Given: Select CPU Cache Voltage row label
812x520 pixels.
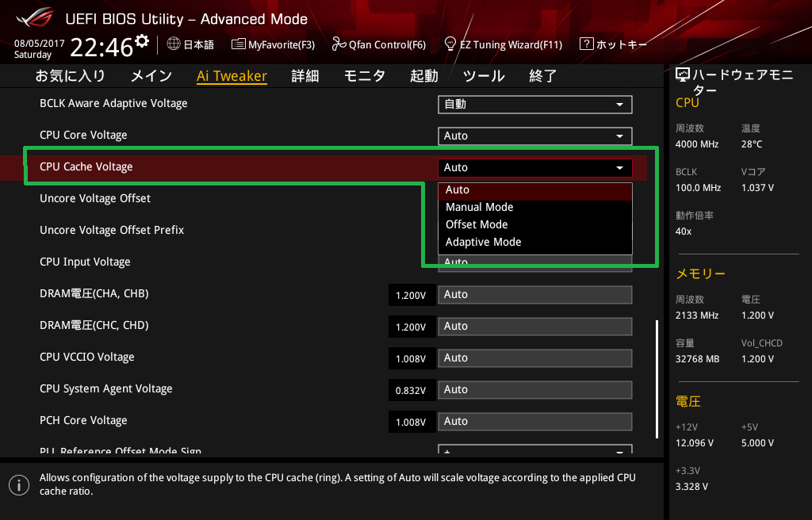Looking at the screenshot, I should click(86, 166).
